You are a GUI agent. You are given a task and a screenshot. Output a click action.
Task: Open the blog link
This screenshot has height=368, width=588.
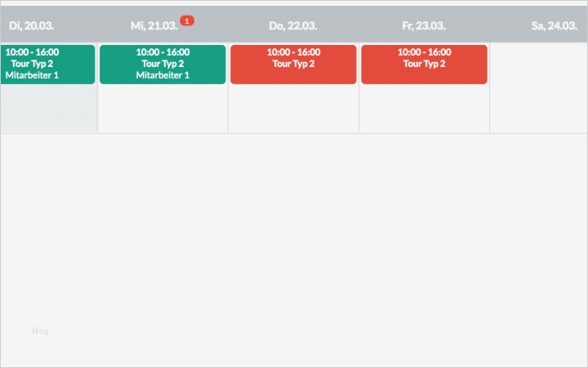click(x=41, y=331)
